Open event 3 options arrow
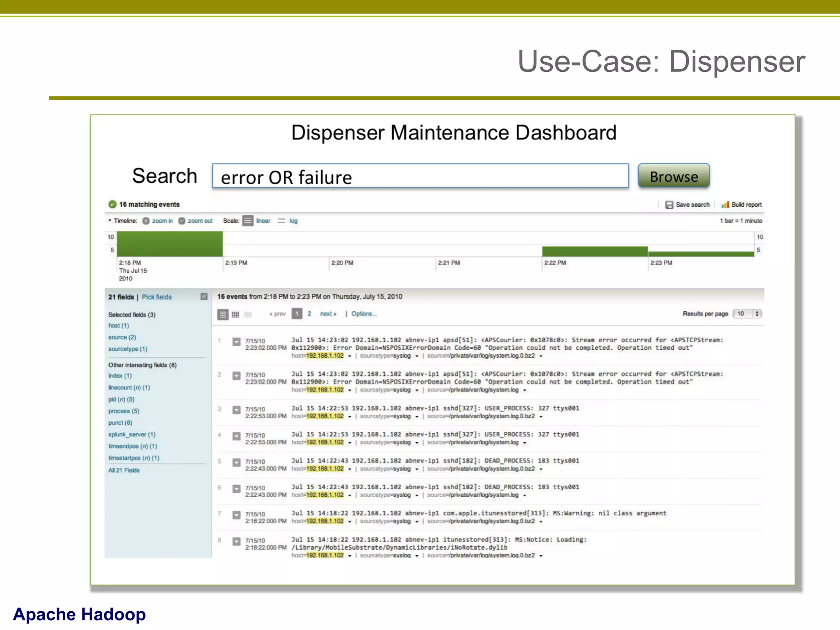The height and width of the screenshot is (630, 840). pos(236,410)
